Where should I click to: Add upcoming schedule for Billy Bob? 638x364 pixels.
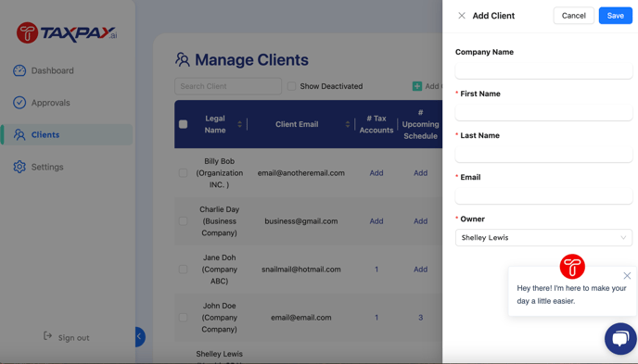421,173
